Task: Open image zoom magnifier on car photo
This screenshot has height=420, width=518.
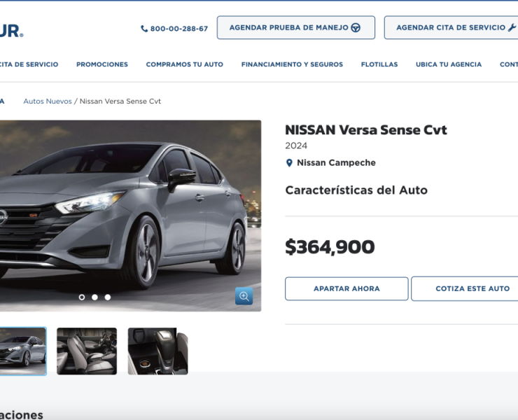Action: 244,296
